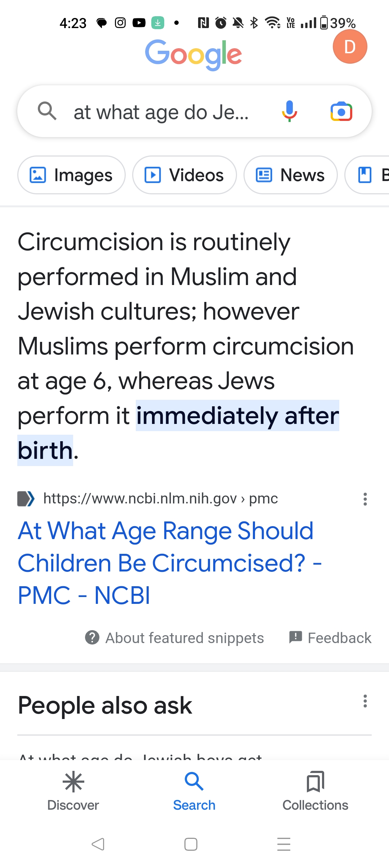
Task: Tap the magnifier icon in search box
Action: pos(47,111)
